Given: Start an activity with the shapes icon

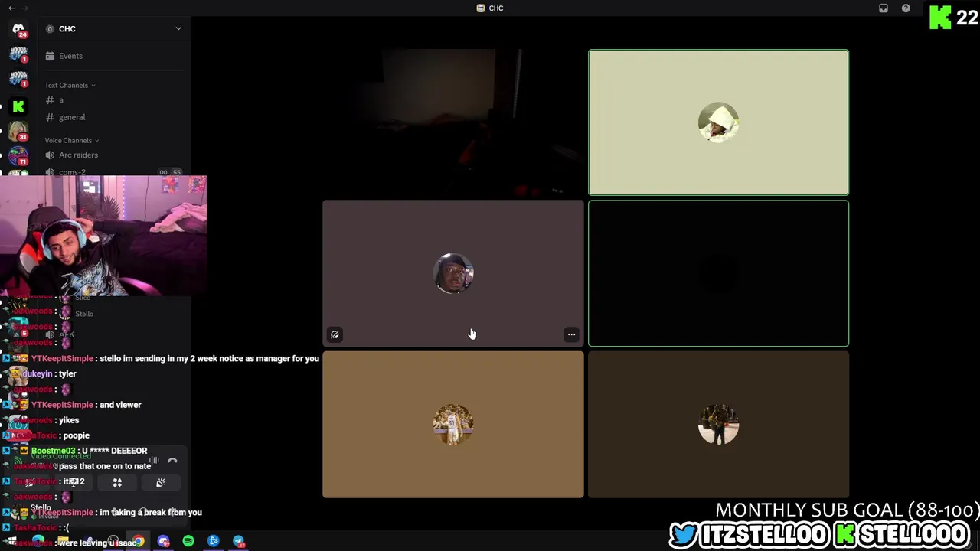Looking at the screenshot, I should (117, 483).
